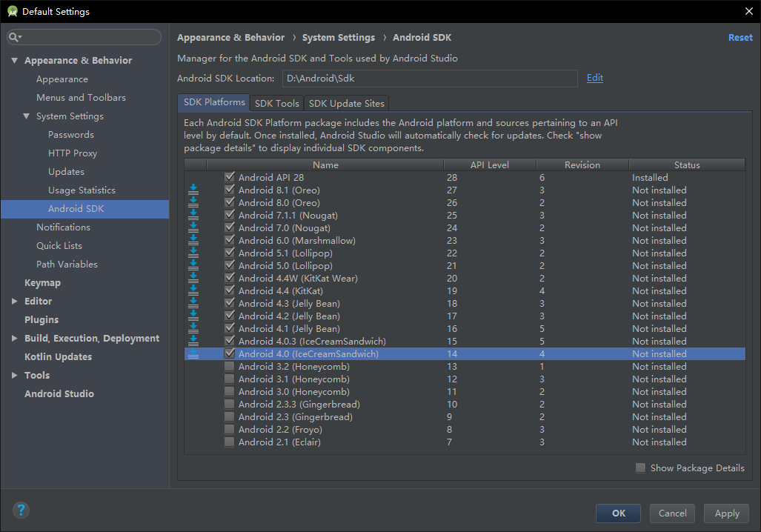The width and height of the screenshot is (761, 532).
Task: Open Quick Lists settings page
Action: tap(59, 245)
